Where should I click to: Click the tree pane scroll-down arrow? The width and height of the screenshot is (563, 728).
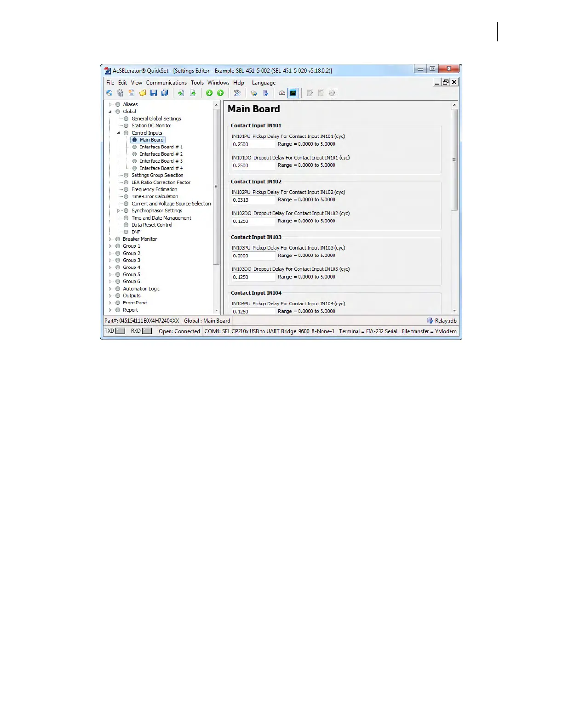tap(217, 311)
